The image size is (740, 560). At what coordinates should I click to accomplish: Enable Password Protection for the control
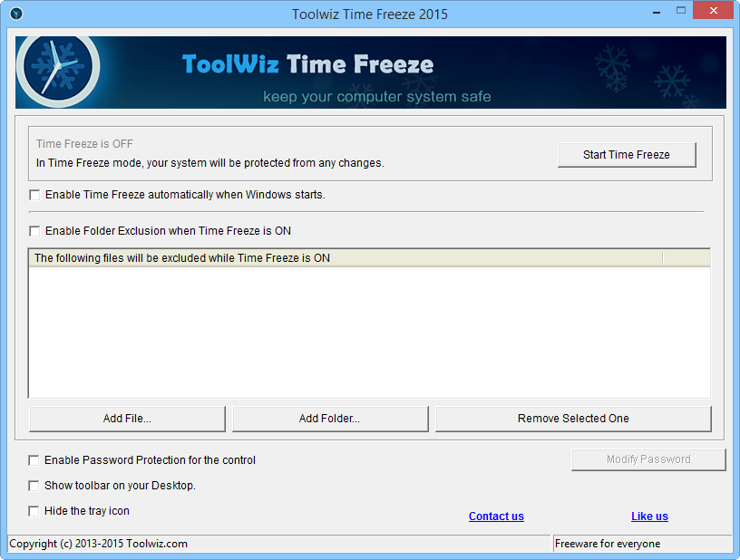[x=34, y=459]
